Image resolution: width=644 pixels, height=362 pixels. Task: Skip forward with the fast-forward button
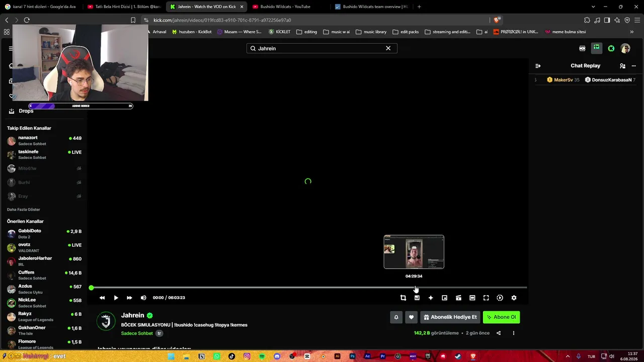tap(129, 298)
